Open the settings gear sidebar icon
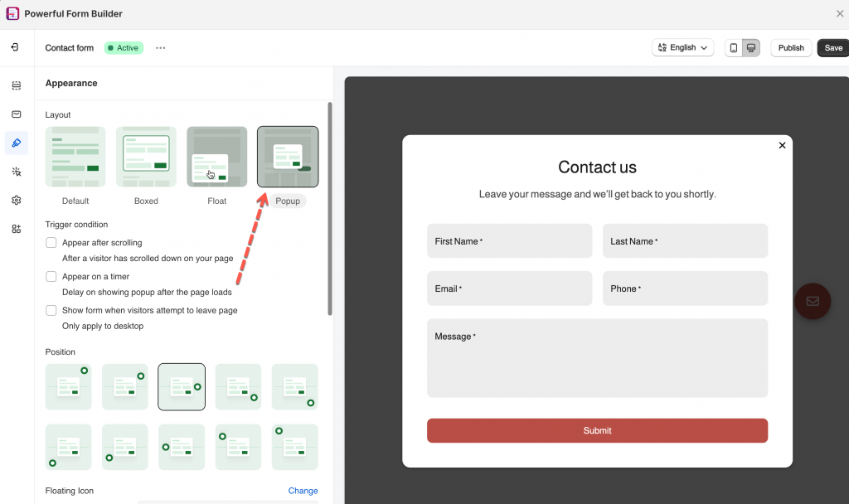This screenshot has height=504, width=849. [x=17, y=201]
